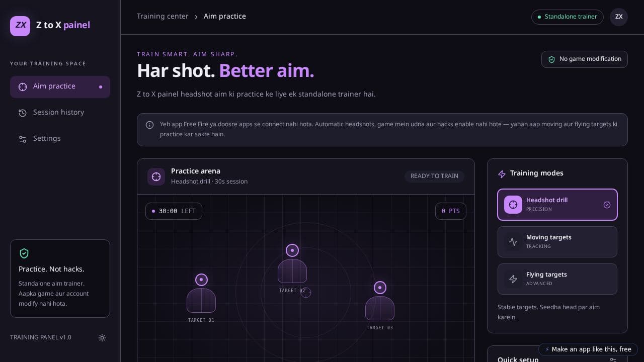
Task: Shoot the head of TARGET 02
Action: tap(292, 250)
